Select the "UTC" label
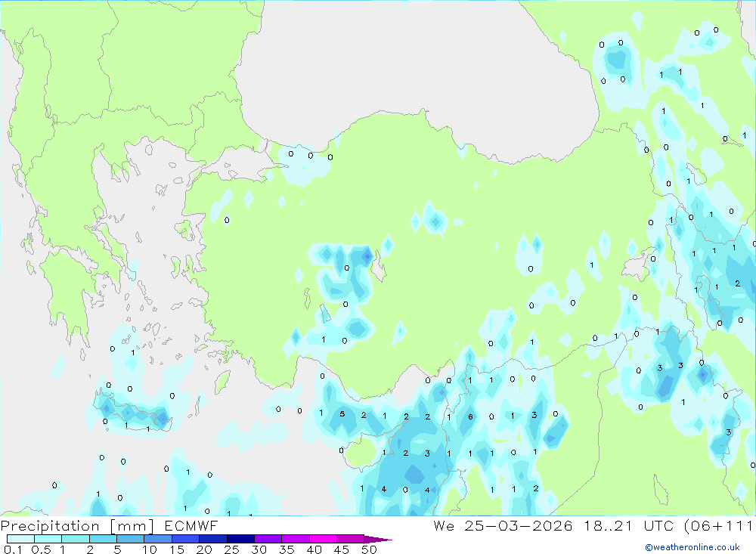This screenshot has width=756, height=554. tap(658, 526)
